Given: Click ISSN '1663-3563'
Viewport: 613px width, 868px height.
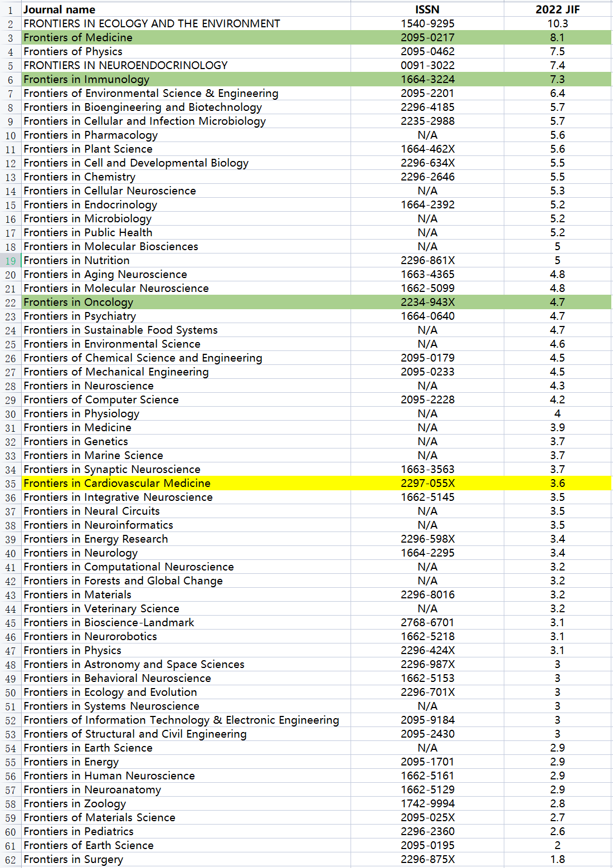Looking at the screenshot, I should click(x=427, y=469).
